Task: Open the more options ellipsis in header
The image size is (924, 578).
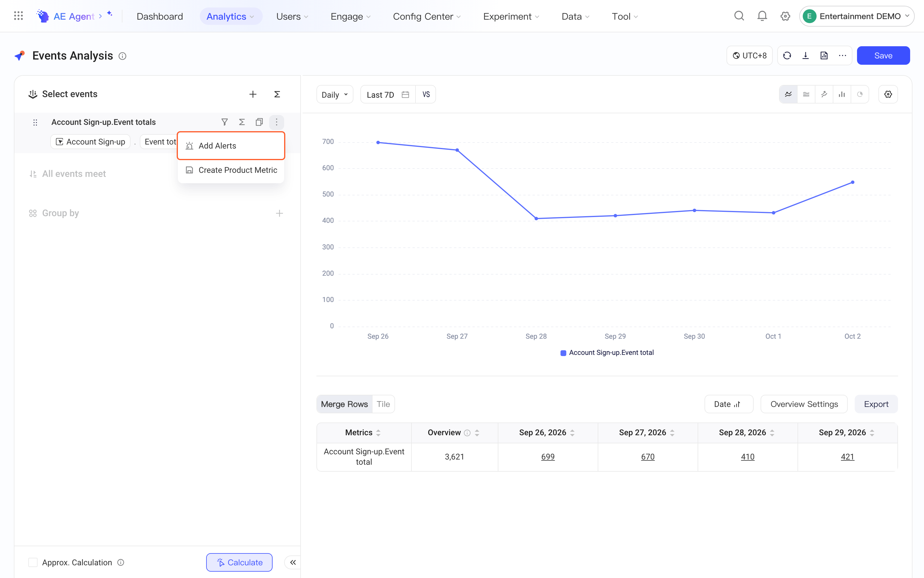Action: [x=842, y=56]
